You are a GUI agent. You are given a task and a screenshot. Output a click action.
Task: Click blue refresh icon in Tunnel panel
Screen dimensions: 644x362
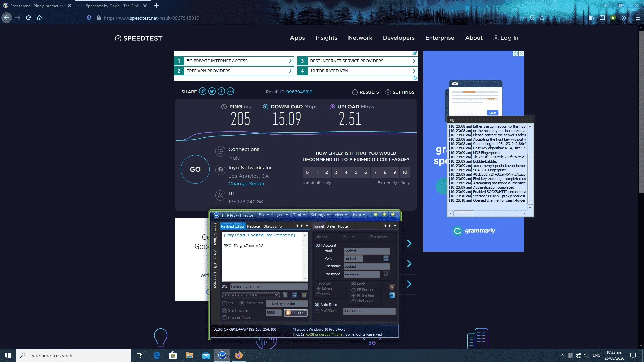tap(392, 295)
